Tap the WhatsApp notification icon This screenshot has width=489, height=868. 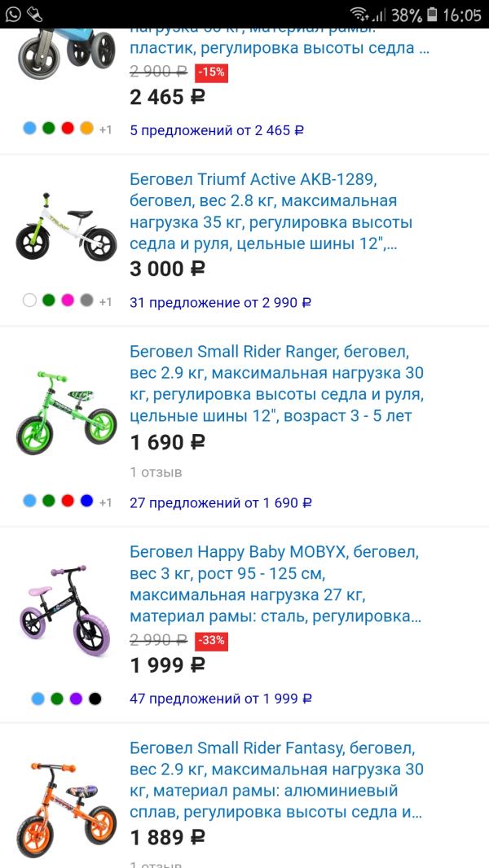[13, 14]
